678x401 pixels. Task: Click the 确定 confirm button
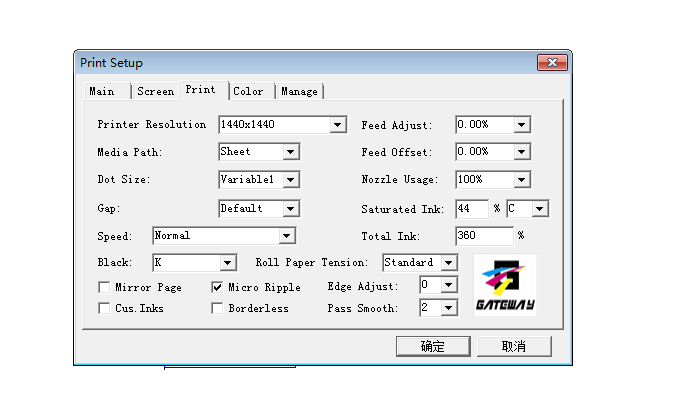pos(433,346)
